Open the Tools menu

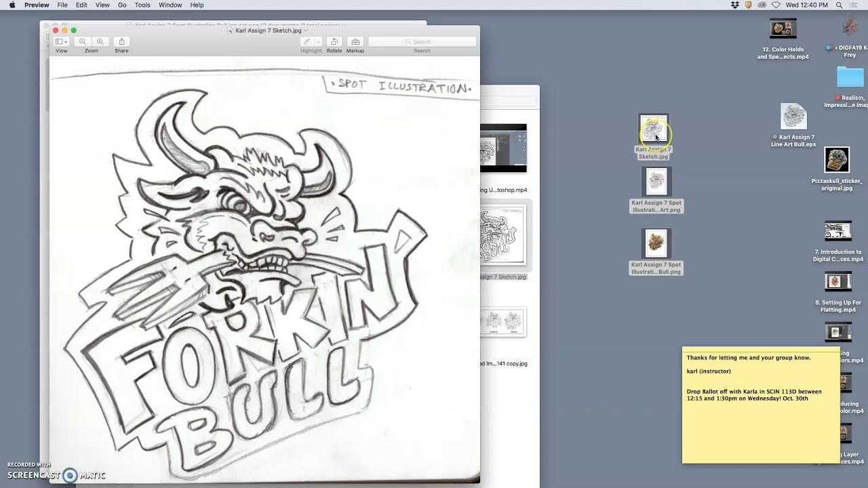pyautogui.click(x=142, y=5)
